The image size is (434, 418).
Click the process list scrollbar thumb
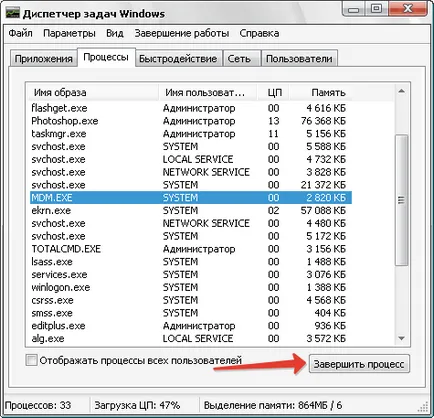[x=401, y=200]
